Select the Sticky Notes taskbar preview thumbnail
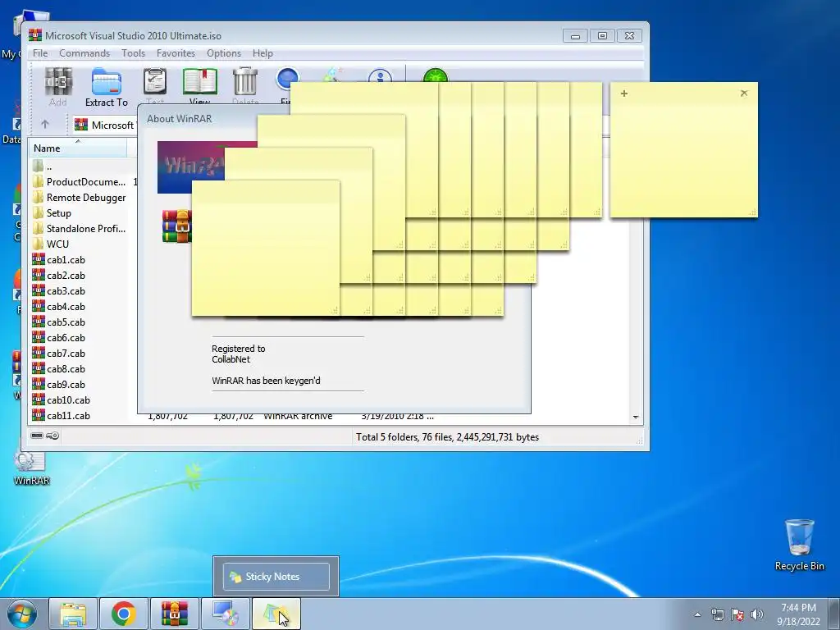Viewport: 840px width, 630px height. click(276, 577)
